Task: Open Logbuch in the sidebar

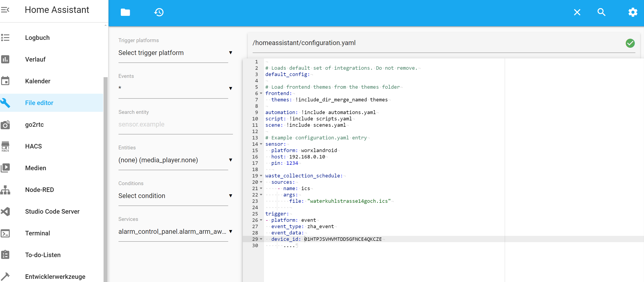Action: pyautogui.click(x=37, y=38)
